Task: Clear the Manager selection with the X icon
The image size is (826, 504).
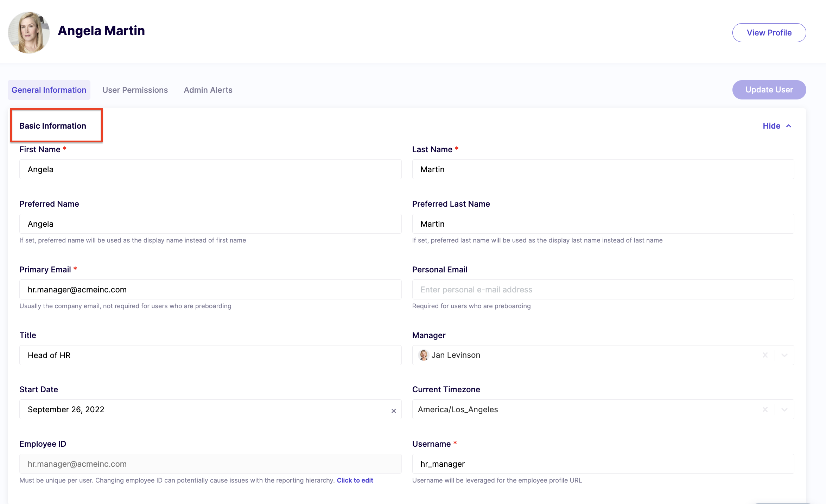Action: [x=765, y=355]
